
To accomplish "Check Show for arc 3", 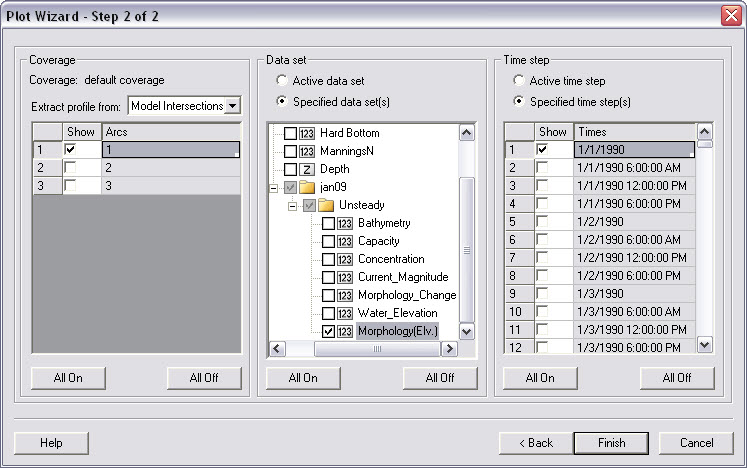I will pyautogui.click(x=70, y=185).
